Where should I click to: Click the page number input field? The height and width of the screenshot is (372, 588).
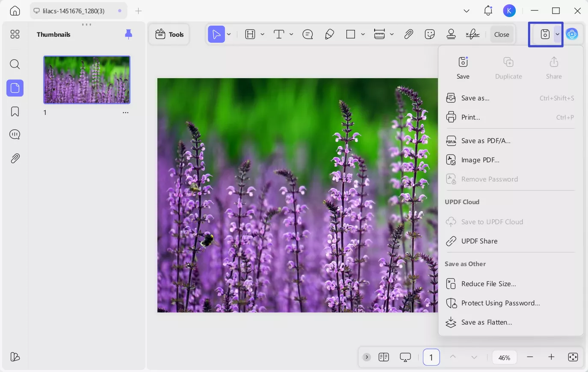[431, 357]
